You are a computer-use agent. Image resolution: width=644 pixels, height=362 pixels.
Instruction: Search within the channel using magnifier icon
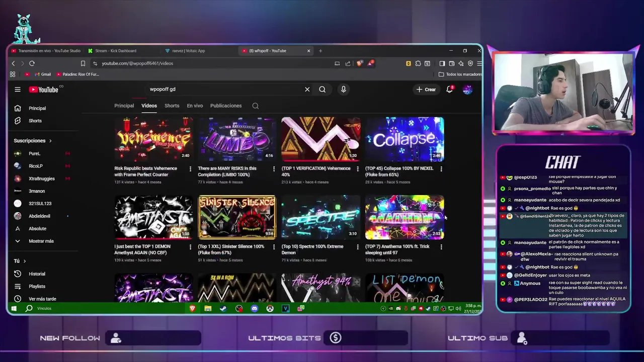point(256,106)
